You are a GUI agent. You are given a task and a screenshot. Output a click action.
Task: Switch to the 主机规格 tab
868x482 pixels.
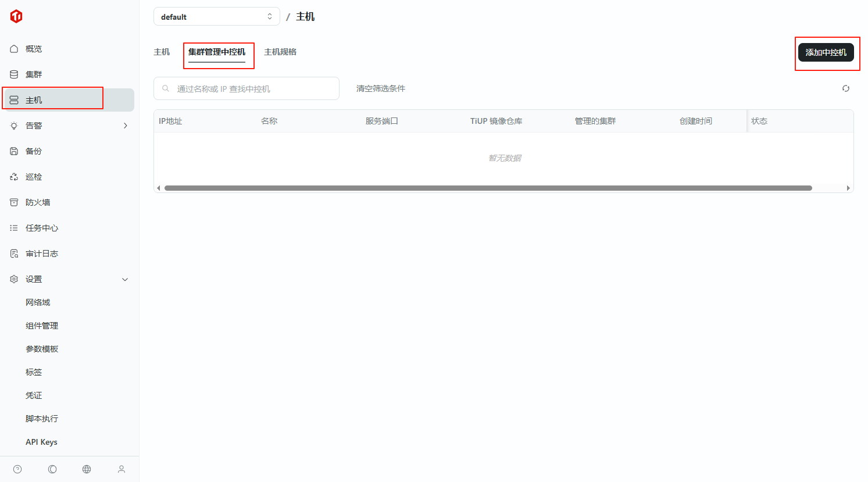tap(280, 52)
